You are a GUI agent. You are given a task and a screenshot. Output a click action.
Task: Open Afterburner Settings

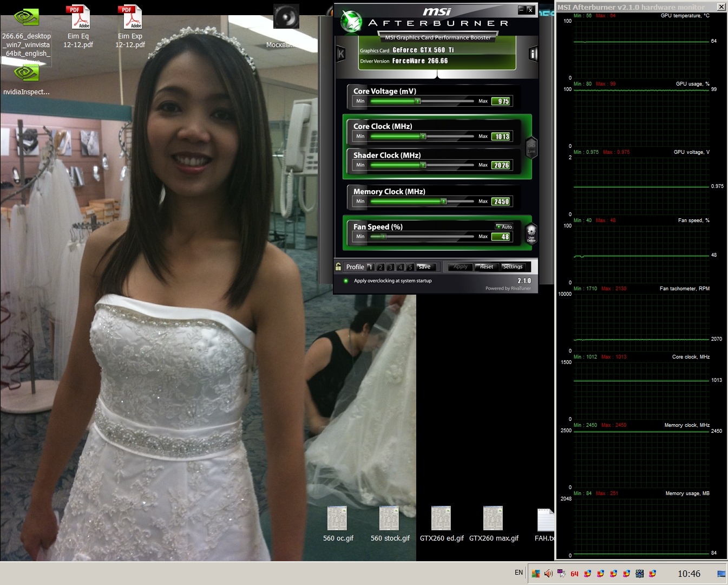(512, 266)
